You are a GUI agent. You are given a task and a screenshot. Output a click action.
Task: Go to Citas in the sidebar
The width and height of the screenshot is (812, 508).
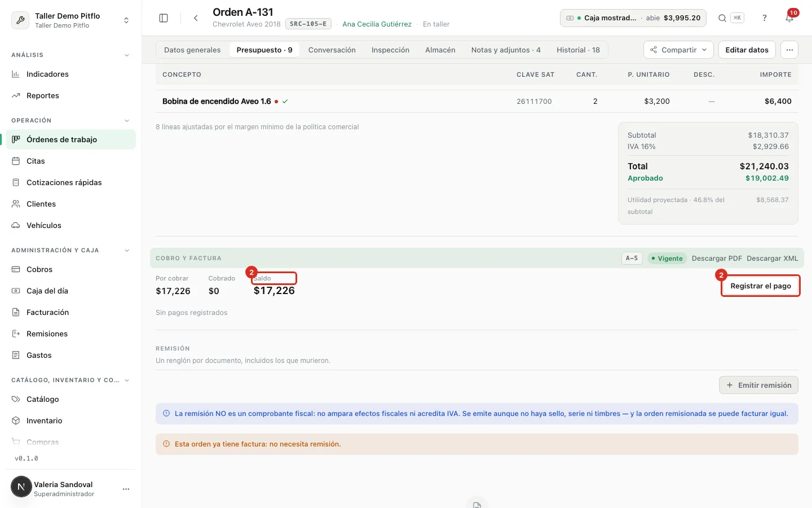(70, 161)
